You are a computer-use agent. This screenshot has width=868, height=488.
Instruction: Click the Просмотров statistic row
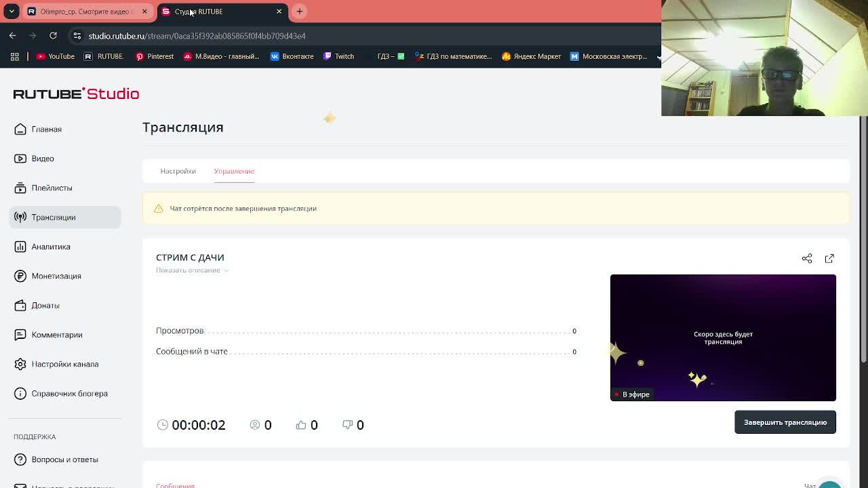[x=366, y=331]
